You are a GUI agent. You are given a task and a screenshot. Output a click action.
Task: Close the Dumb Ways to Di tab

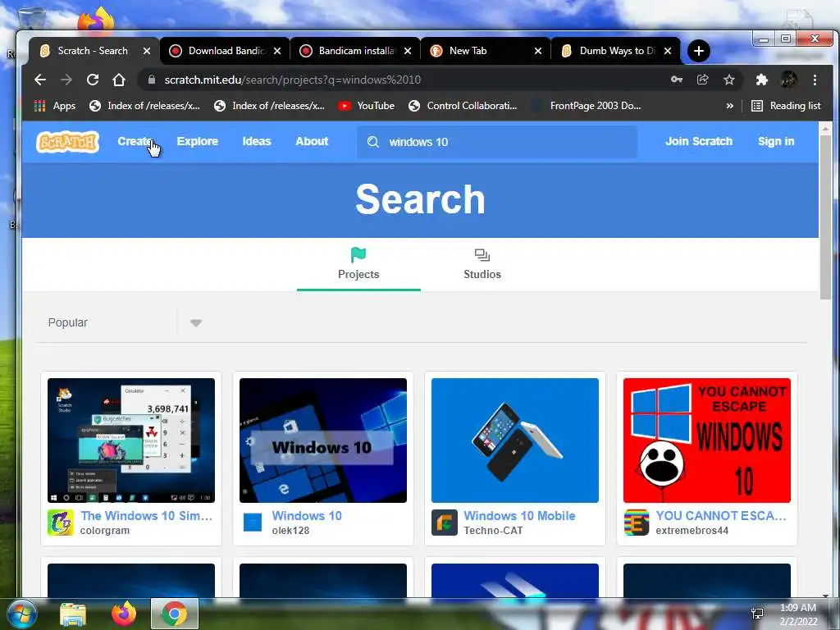[x=668, y=51]
